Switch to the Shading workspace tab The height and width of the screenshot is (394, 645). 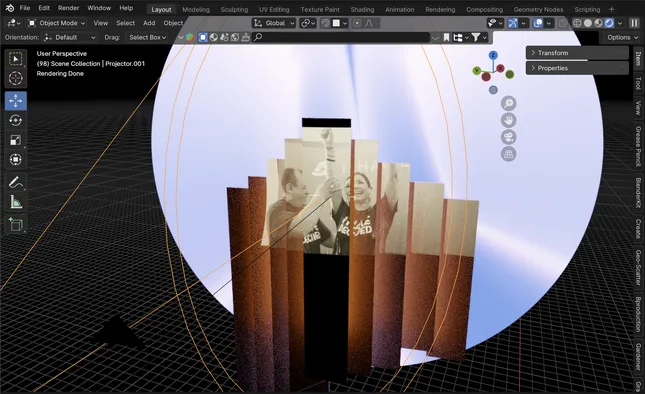point(362,9)
